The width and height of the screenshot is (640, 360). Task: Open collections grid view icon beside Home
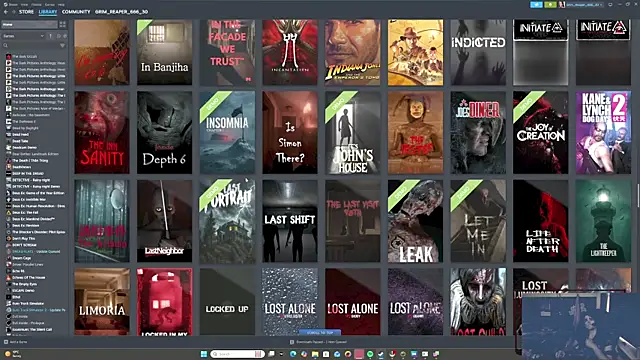[x=62, y=24]
